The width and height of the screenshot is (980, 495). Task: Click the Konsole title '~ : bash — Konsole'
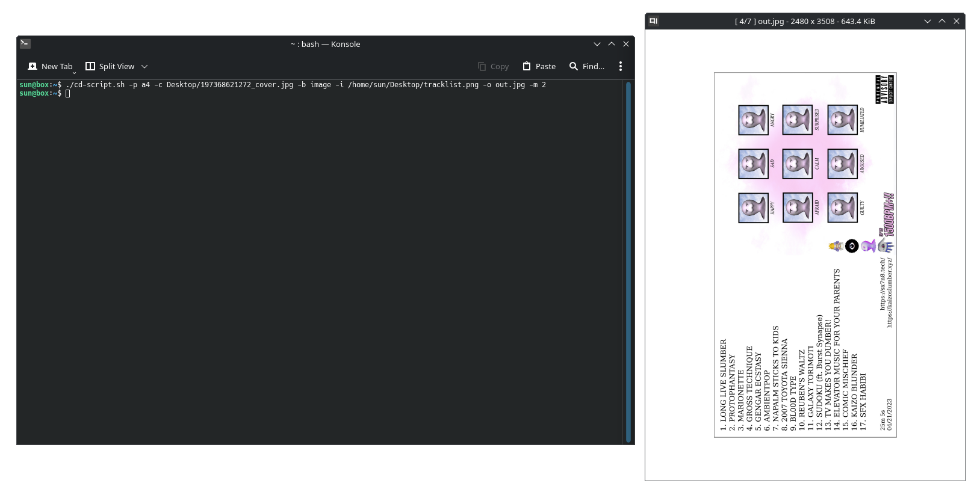pyautogui.click(x=325, y=44)
